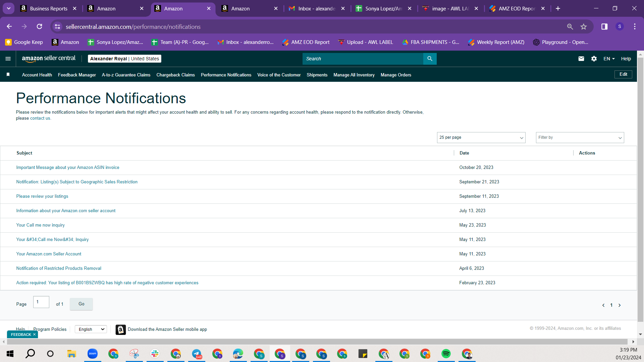Image resolution: width=644 pixels, height=362 pixels.
Task: Switch to the Business Reports tab
Action: pyautogui.click(x=49, y=8)
